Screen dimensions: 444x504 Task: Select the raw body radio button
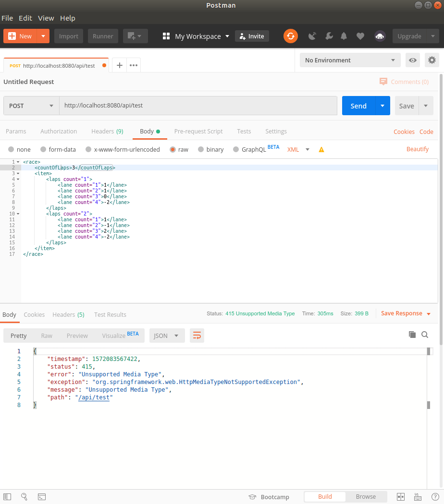(173, 149)
